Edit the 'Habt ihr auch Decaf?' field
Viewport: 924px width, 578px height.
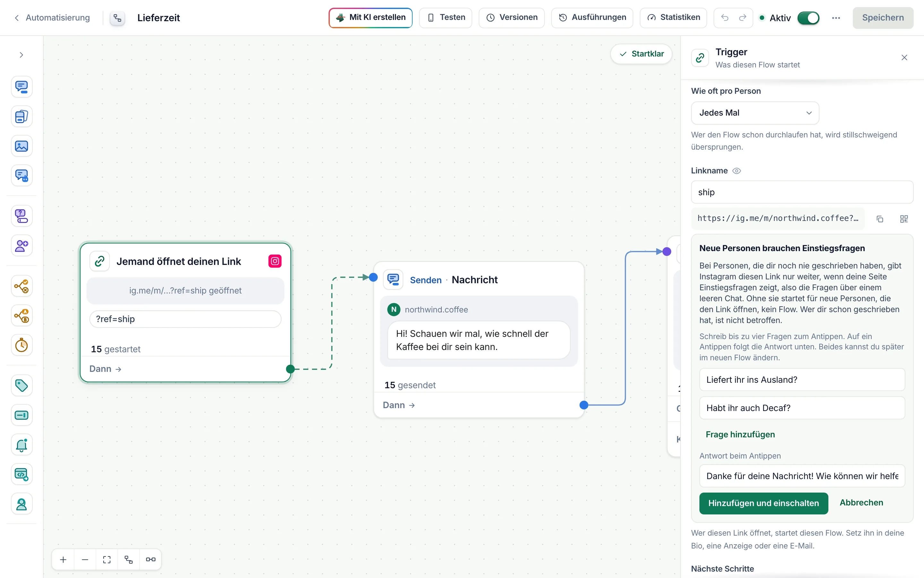click(x=802, y=408)
